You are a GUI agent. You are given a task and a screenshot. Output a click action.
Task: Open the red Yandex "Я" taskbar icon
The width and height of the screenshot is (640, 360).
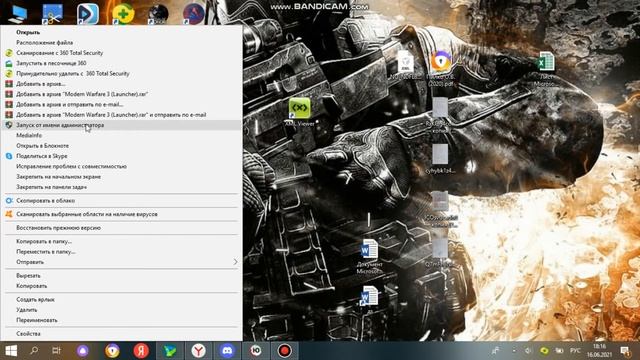141,351
